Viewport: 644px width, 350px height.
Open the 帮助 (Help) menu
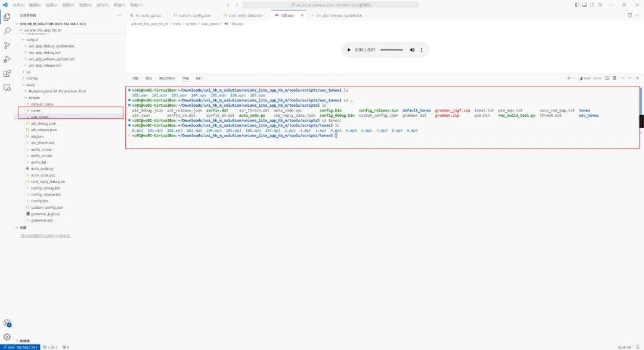tap(137, 5)
